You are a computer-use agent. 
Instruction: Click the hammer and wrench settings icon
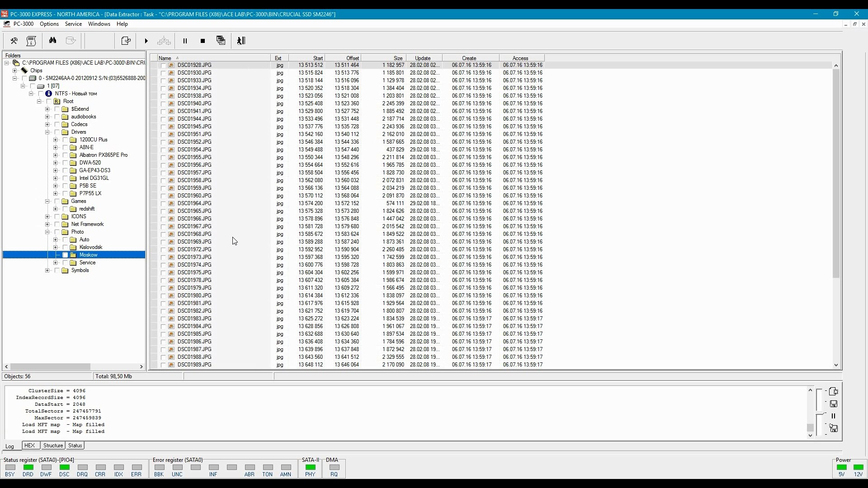[x=14, y=41]
